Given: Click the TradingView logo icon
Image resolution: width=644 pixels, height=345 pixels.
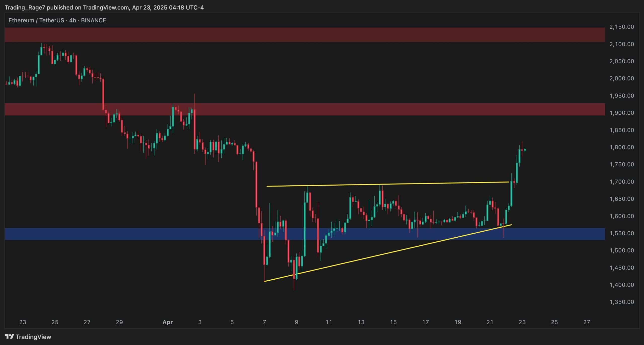Looking at the screenshot, I should click(x=10, y=337).
